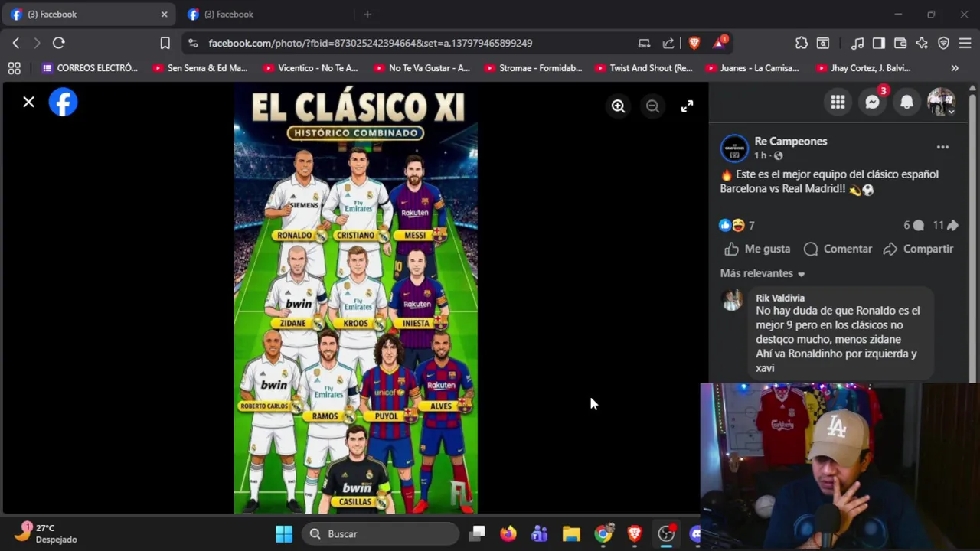Open Microsoft Teams from the taskbar
The height and width of the screenshot is (551, 980).
(x=540, y=533)
